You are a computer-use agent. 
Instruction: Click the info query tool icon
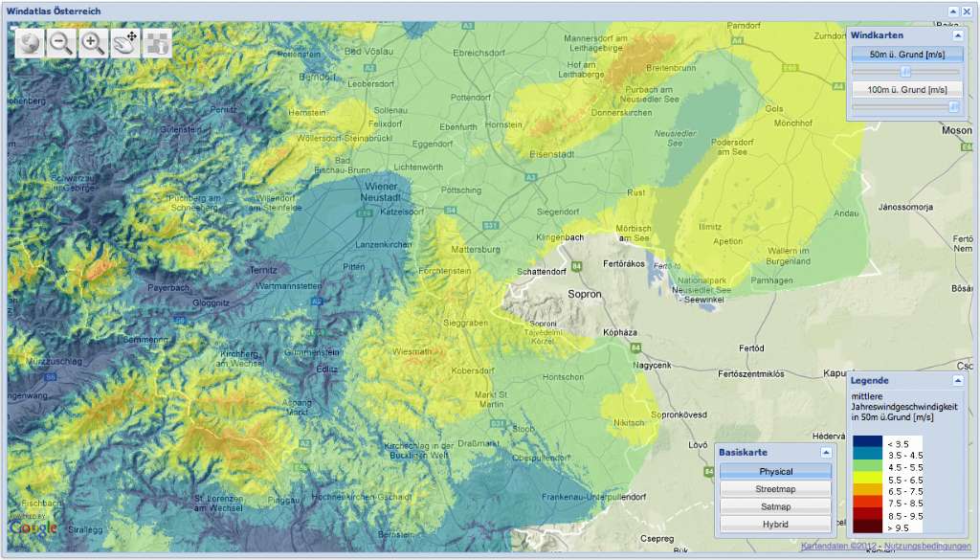click(157, 43)
